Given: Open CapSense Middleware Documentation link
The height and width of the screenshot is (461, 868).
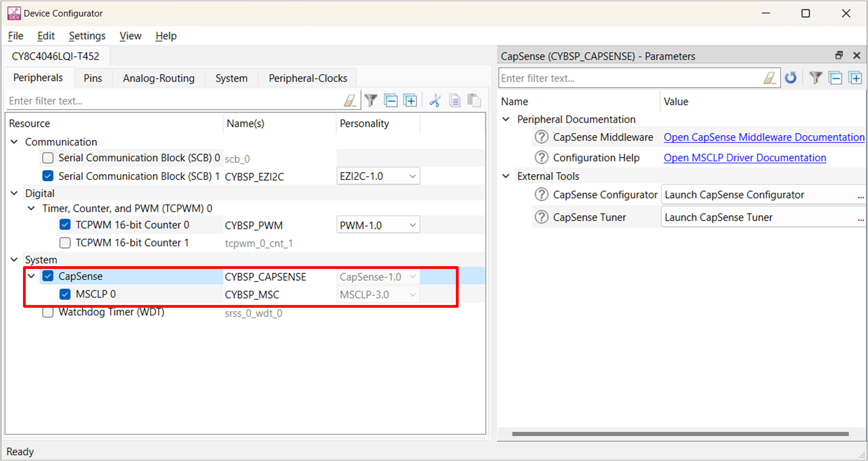Looking at the screenshot, I should [764, 137].
